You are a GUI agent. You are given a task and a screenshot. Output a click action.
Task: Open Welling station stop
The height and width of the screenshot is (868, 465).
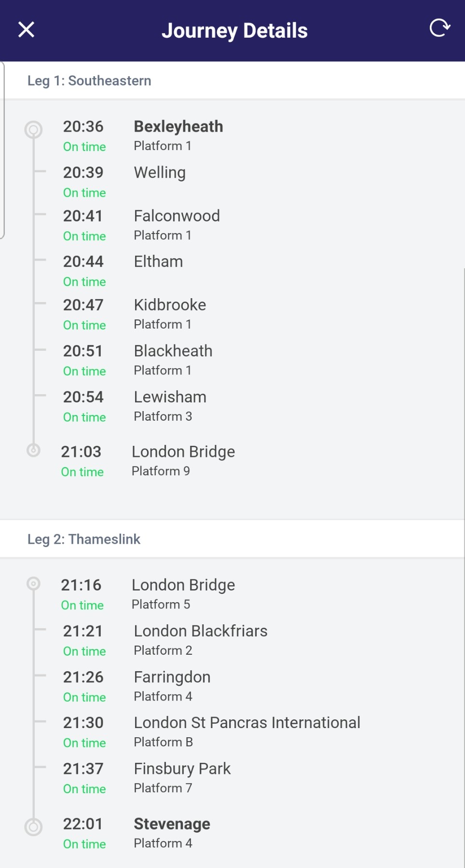(160, 173)
